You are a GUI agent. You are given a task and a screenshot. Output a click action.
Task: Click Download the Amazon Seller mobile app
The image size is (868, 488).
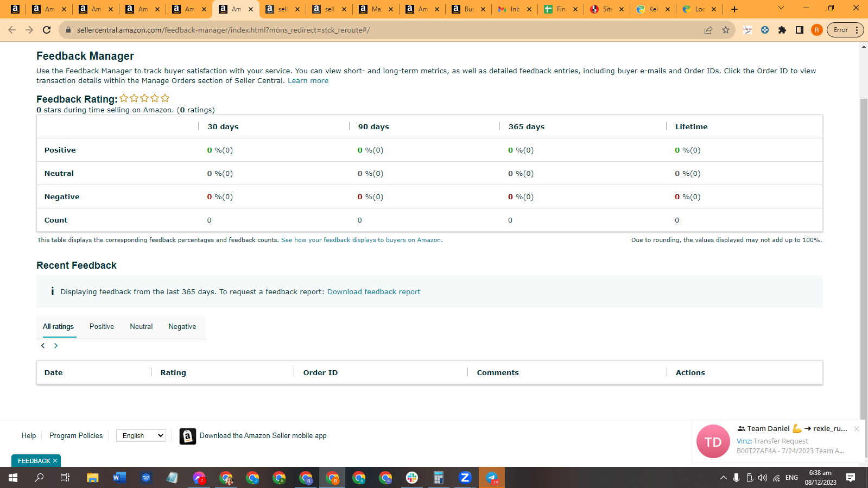point(263,436)
